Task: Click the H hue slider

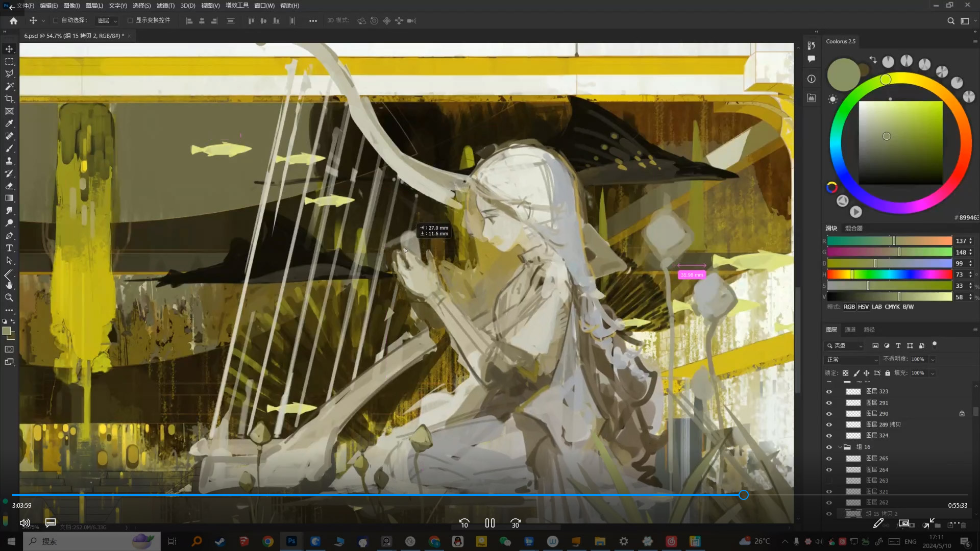Action: [890, 274]
